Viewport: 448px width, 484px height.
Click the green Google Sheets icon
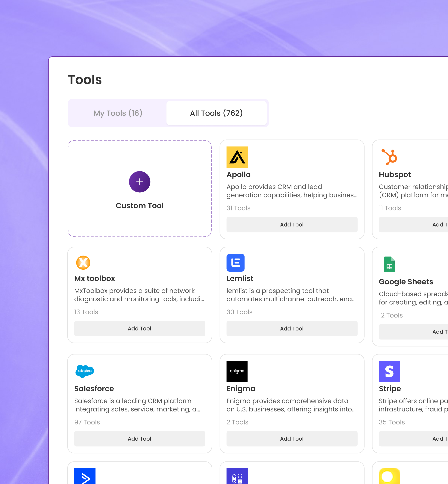pos(389,264)
